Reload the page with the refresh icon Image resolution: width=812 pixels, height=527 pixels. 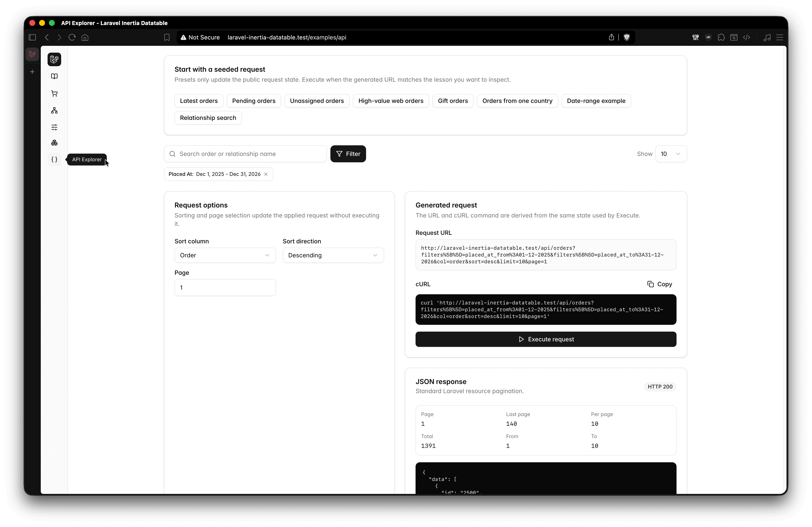[x=72, y=37]
